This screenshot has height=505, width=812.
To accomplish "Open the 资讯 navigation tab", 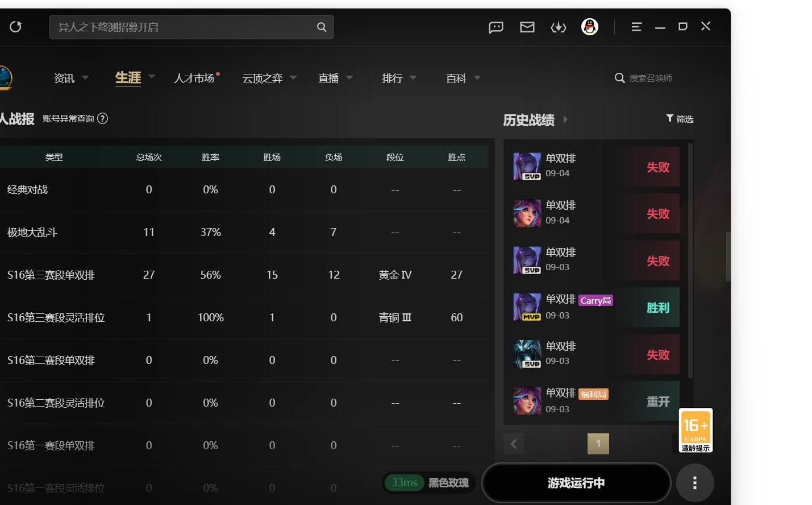I will point(64,78).
